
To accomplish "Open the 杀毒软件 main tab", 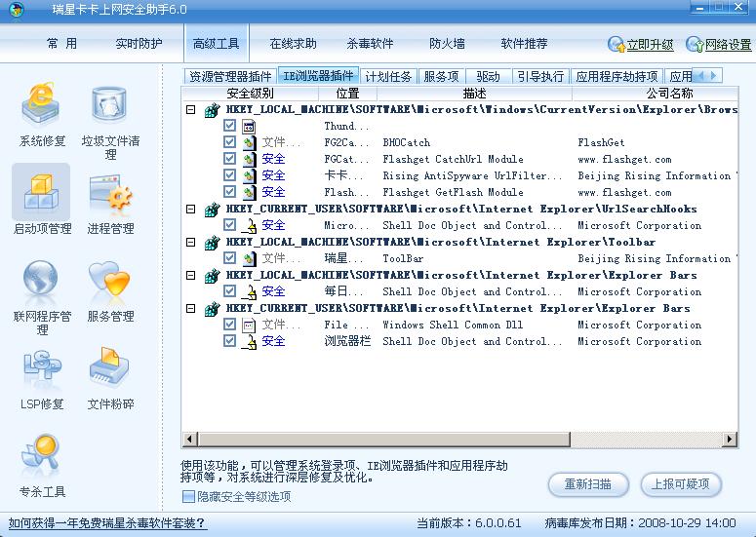I will pos(370,44).
